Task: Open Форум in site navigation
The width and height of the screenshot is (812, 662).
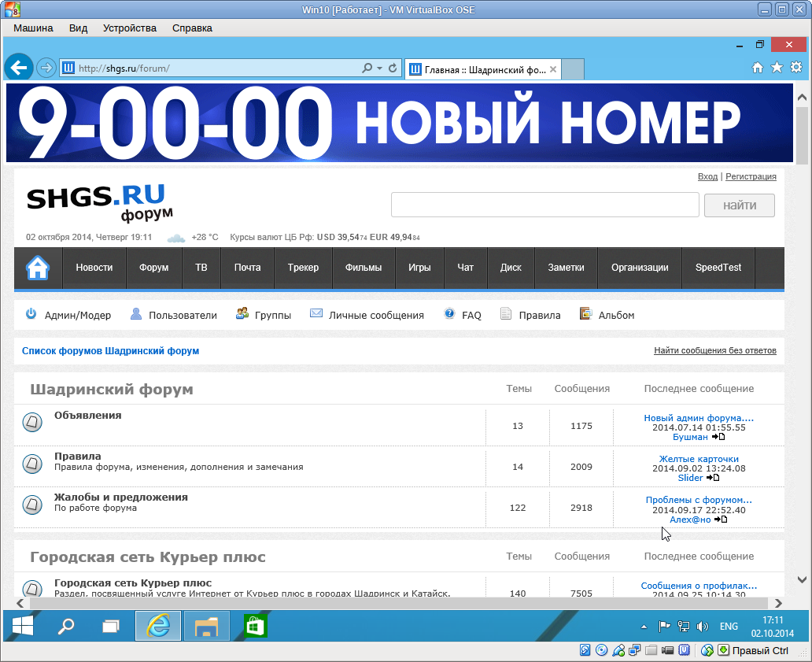Action: tap(153, 268)
